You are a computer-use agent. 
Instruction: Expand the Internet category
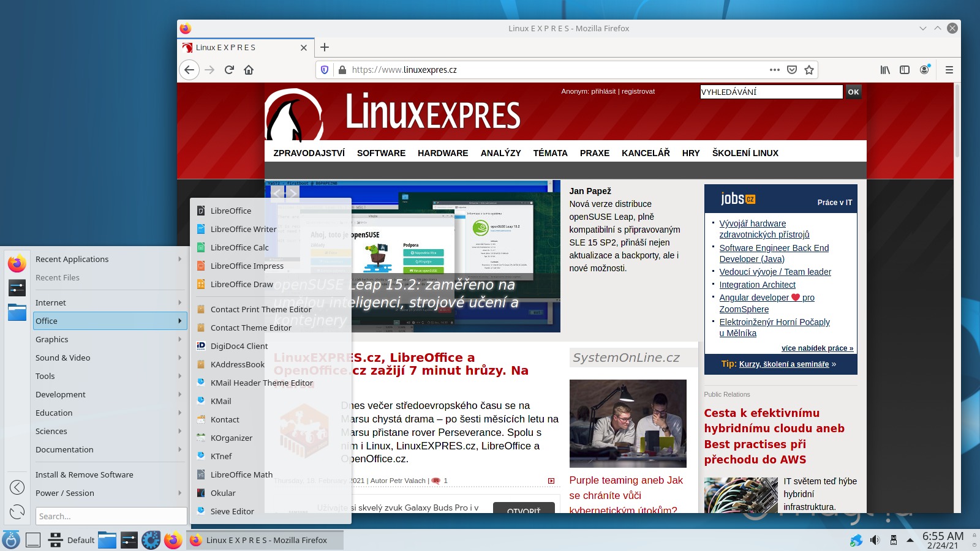(110, 302)
